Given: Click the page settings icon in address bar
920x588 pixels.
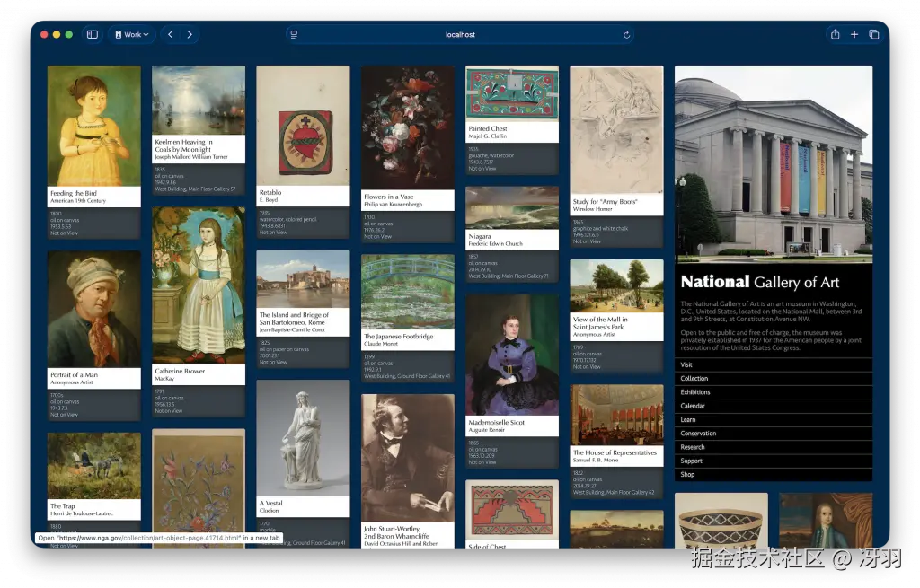Looking at the screenshot, I should tap(294, 35).
